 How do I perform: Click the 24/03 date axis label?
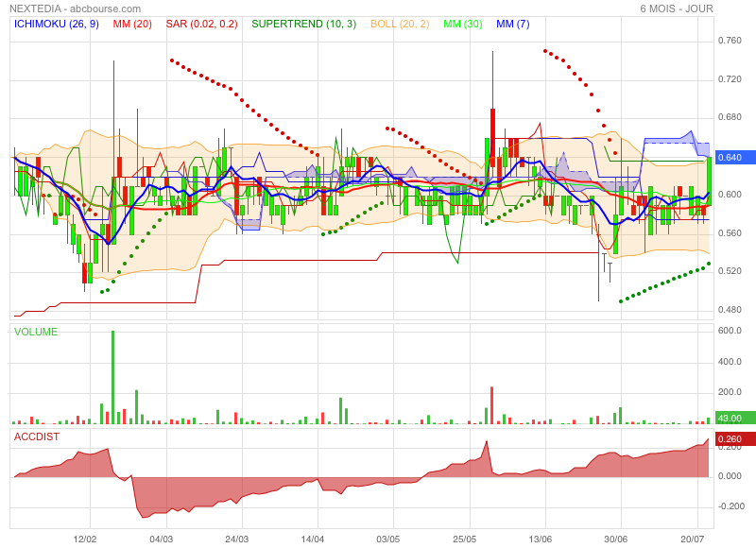click(x=237, y=539)
